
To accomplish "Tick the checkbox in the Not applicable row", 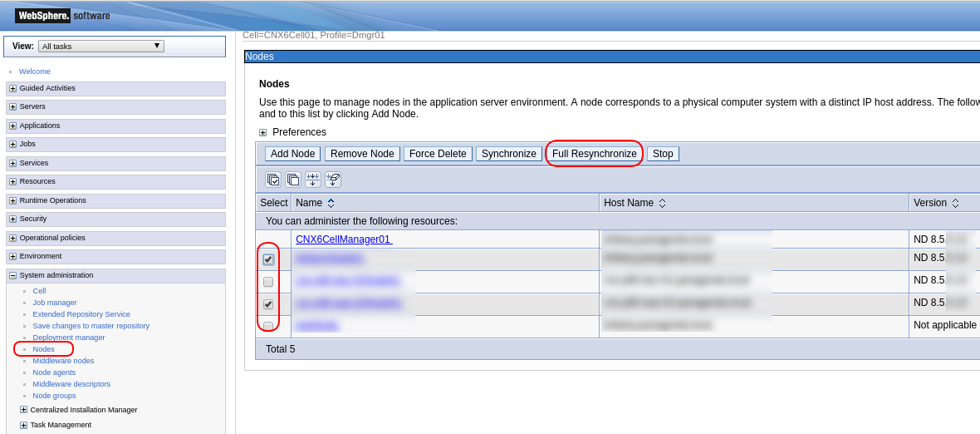I will pos(268,326).
